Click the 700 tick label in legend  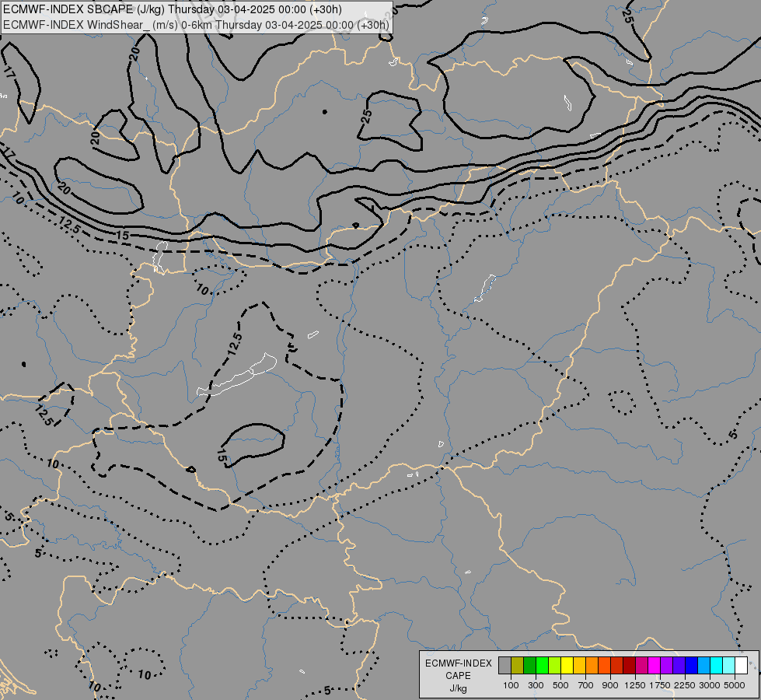coord(586,685)
